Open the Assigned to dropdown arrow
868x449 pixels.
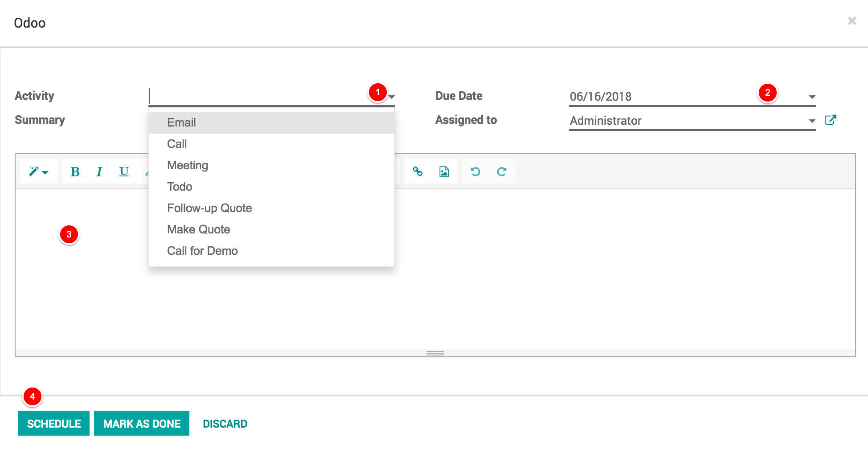point(812,121)
